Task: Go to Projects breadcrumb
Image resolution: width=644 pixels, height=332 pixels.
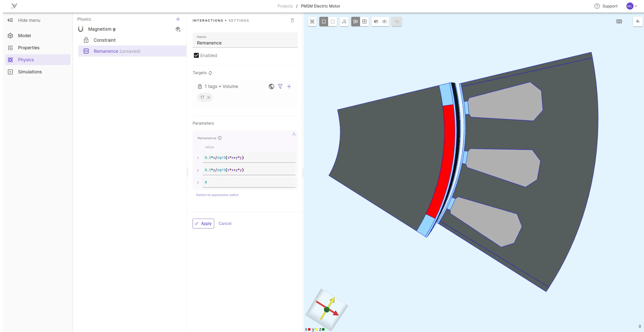Action: click(x=285, y=6)
